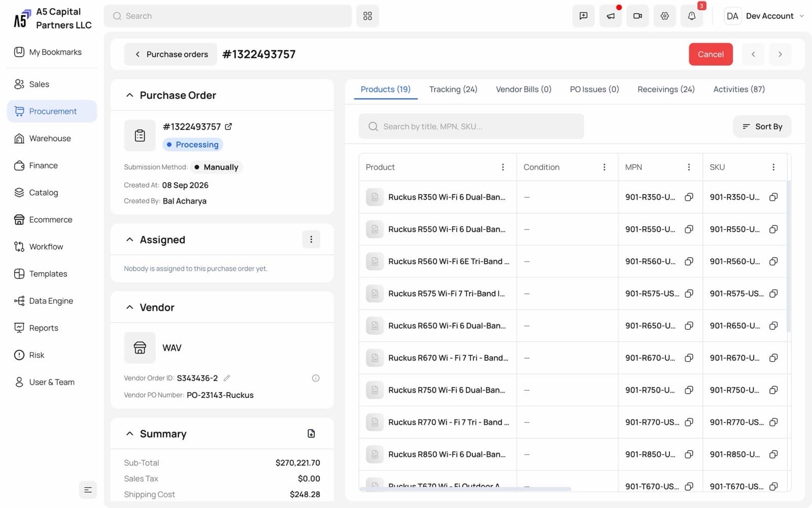Open the Activities (87) tab
This screenshot has width=812, height=508.
pyautogui.click(x=739, y=89)
